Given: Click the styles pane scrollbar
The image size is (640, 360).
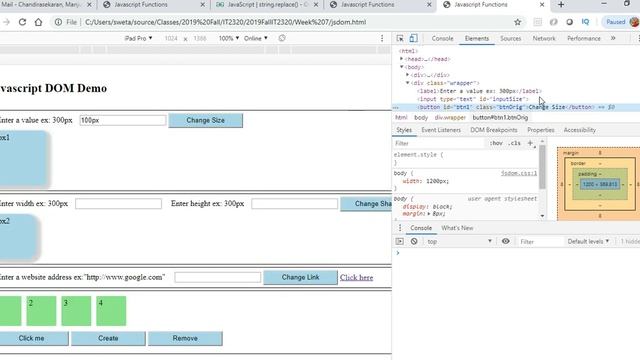Looking at the screenshot, I should click(542, 167).
